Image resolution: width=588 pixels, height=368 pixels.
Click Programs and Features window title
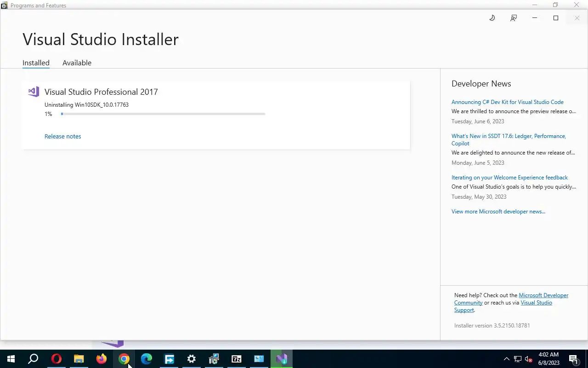click(38, 6)
